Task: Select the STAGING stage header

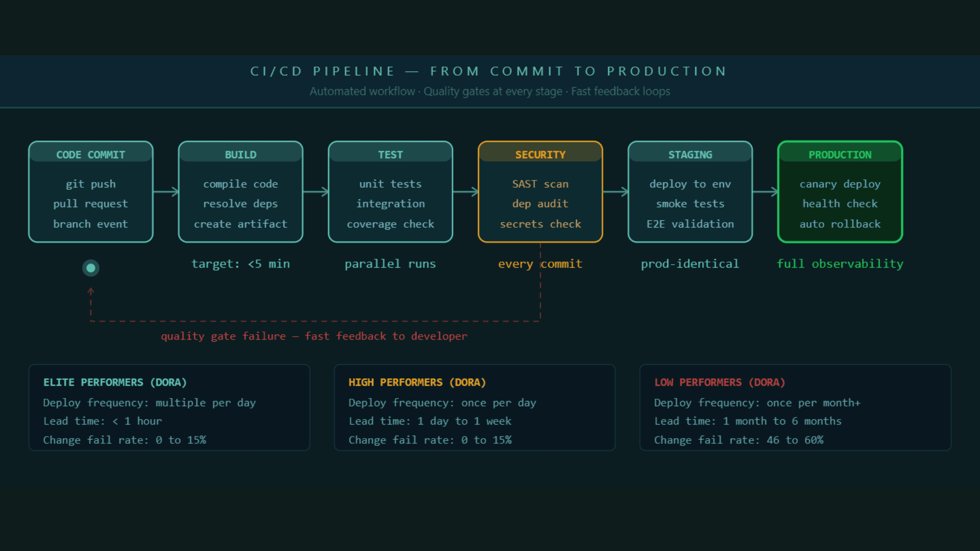Action: click(x=690, y=154)
